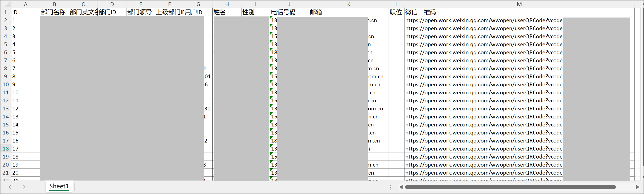Image resolution: width=644 pixels, height=194 pixels.
Task: Select column G header
Action: [x=198, y=4]
